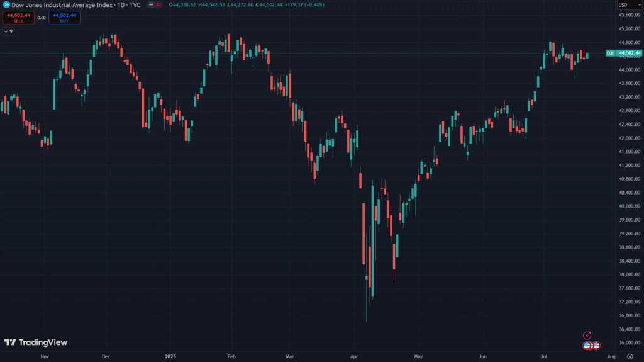Image resolution: width=644 pixels, height=362 pixels.
Task: Click the purple lightning news event icon
Action: [x=587, y=336]
